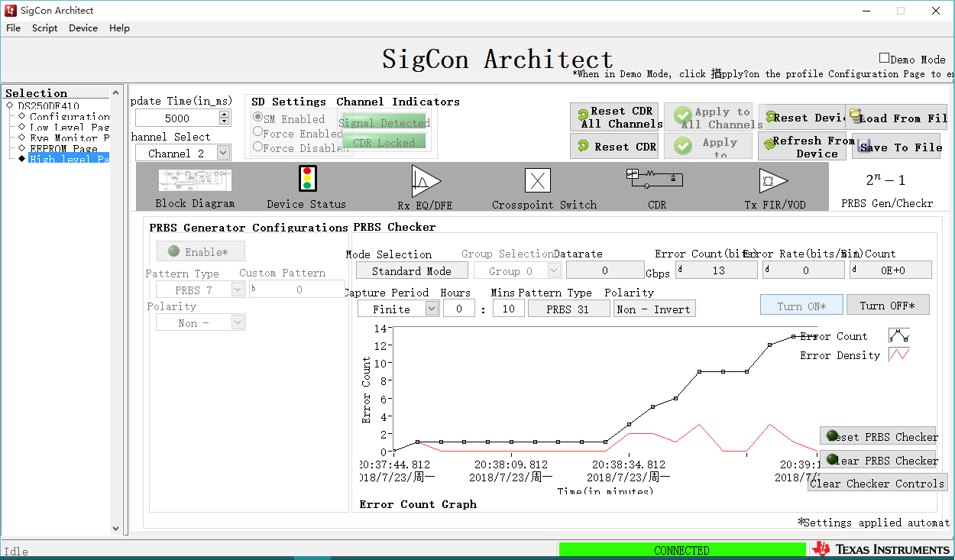Open the PRBS 7 Pattern Type dropdown
This screenshot has width=955, height=560.
coord(238,290)
